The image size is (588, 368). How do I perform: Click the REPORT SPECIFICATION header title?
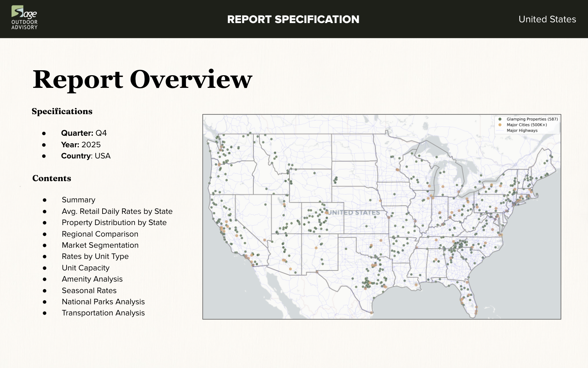click(x=293, y=19)
